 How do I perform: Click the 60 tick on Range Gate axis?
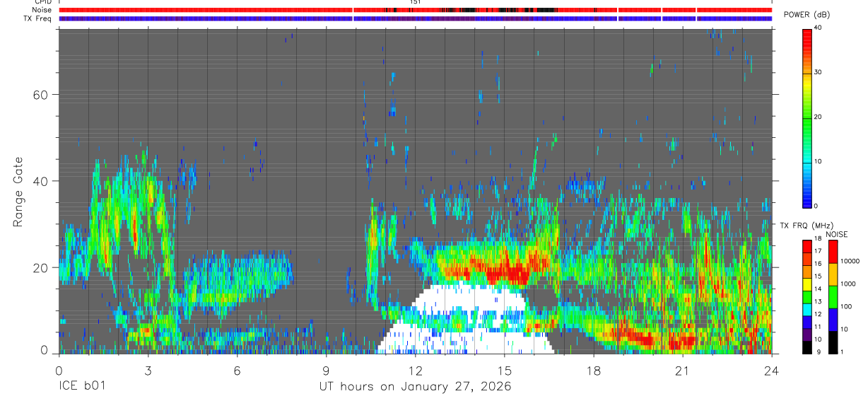click(42, 94)
